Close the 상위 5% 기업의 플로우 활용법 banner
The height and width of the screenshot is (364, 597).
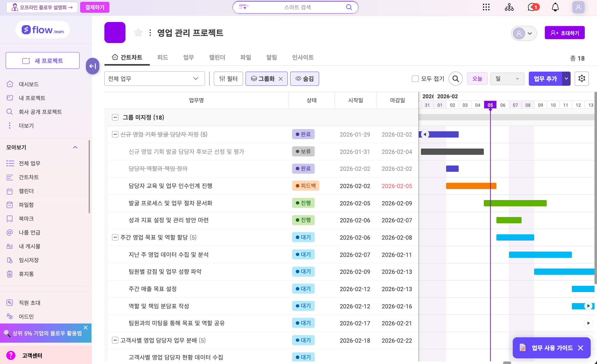(x=86, y=328)
